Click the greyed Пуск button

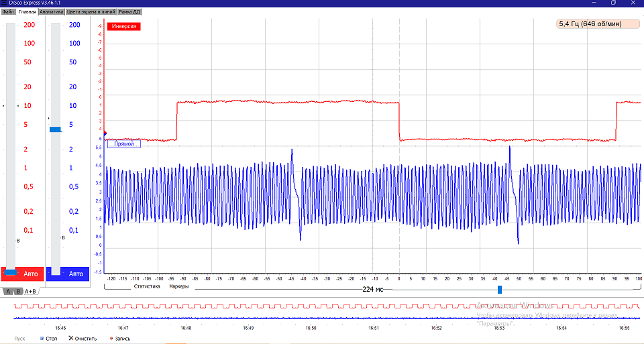(19, 339)
